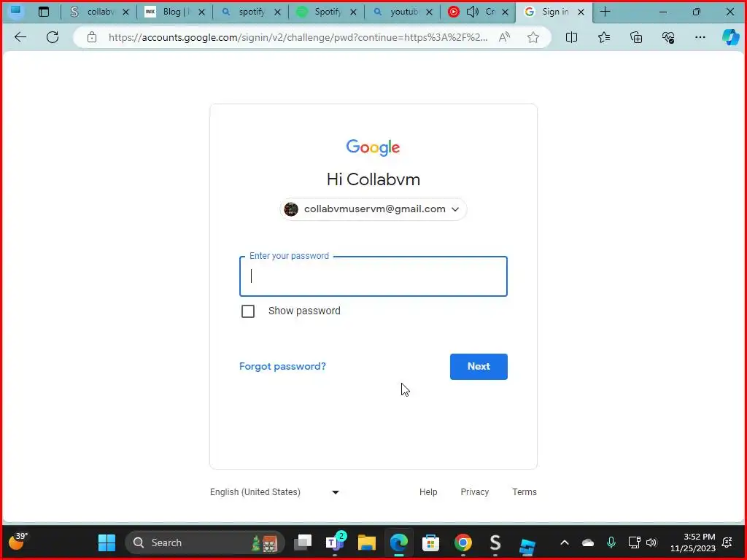The width and height of the screenshot is (747, 560).
Task: Click the browser address bar URL
Action: click(298, 37)
